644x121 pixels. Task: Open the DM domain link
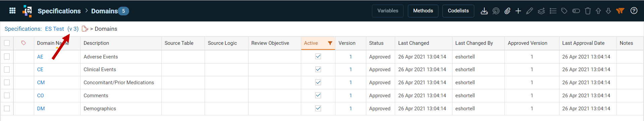point(41,109)
